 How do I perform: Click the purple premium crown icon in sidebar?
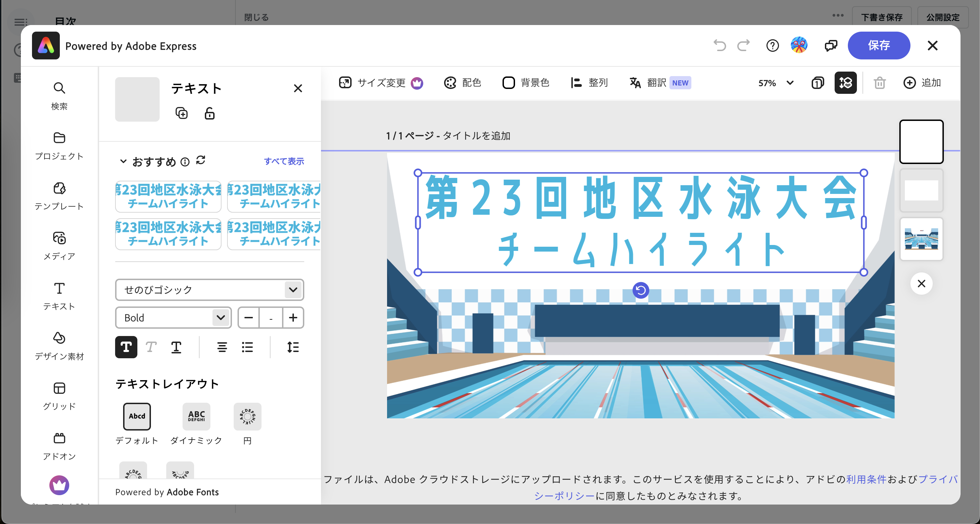pos(59,485)
